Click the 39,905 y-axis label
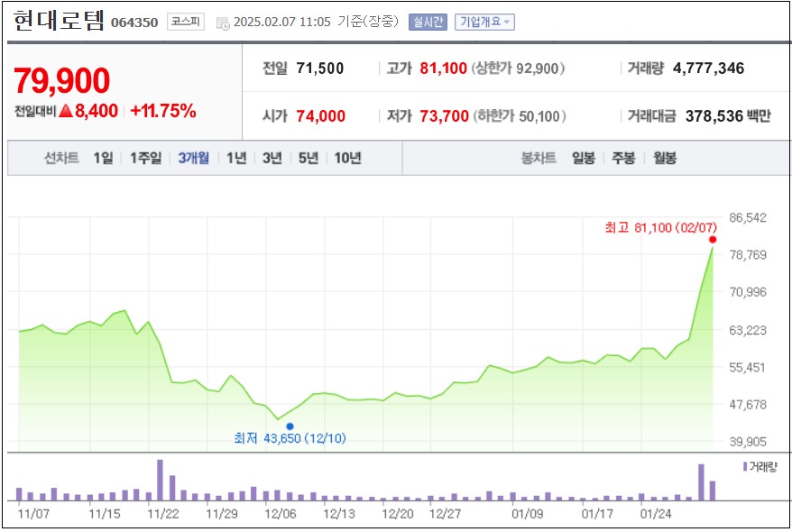This screenshot has height=532, width=792. [x=748, y=442]
